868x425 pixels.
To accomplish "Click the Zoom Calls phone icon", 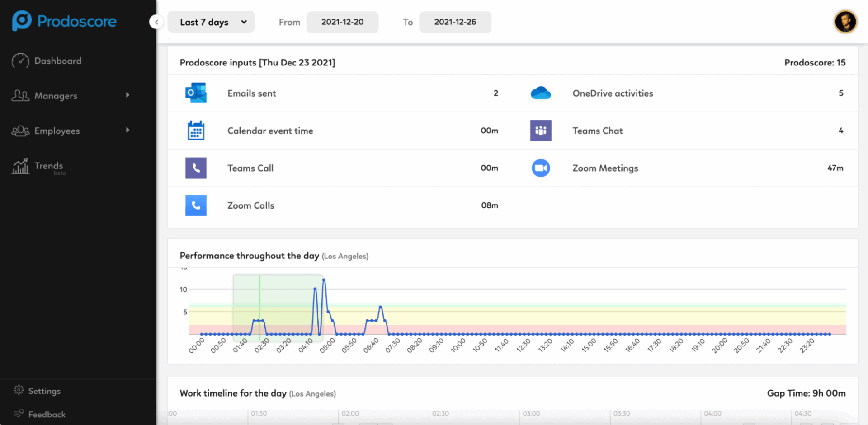I will coord(196,205).
